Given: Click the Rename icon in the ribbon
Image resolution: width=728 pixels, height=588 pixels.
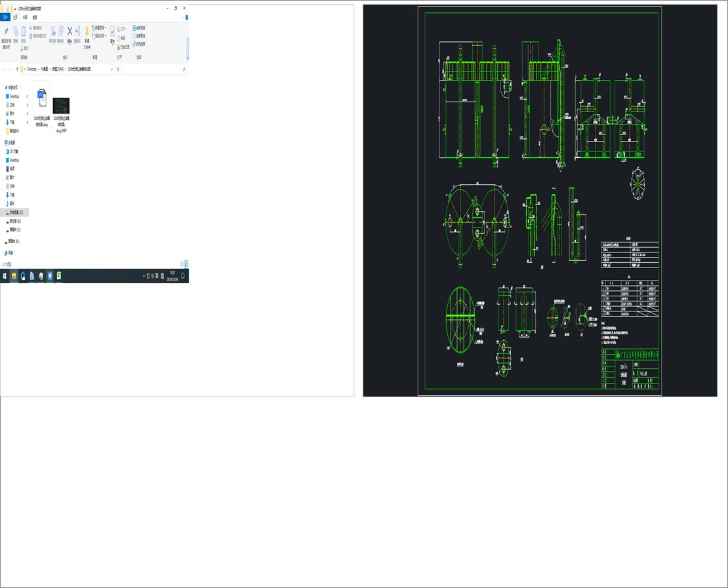Looking at the screenshot, I should (x=77, y=31).
